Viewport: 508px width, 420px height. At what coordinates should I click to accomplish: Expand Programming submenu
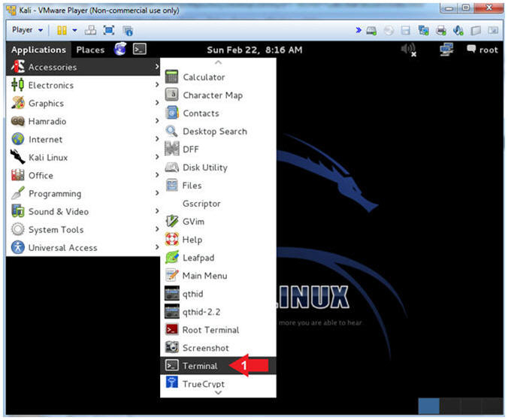point(83,194)
